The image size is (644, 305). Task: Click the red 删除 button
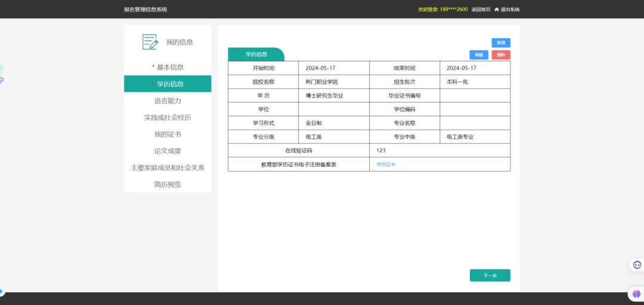501,55
